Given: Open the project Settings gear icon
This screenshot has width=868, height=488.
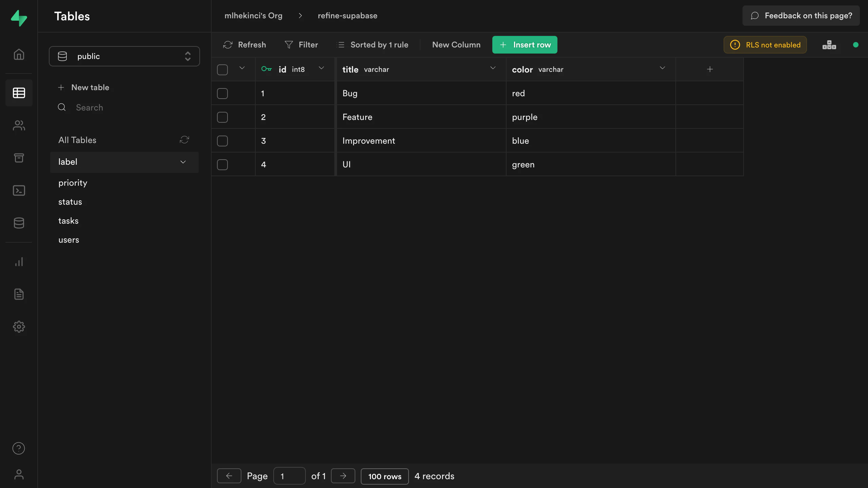Looking at the screenshot, I should [x=19, y=327].
